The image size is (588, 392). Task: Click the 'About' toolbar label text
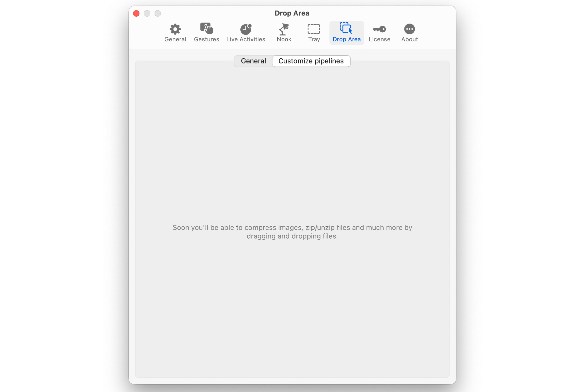409,39
